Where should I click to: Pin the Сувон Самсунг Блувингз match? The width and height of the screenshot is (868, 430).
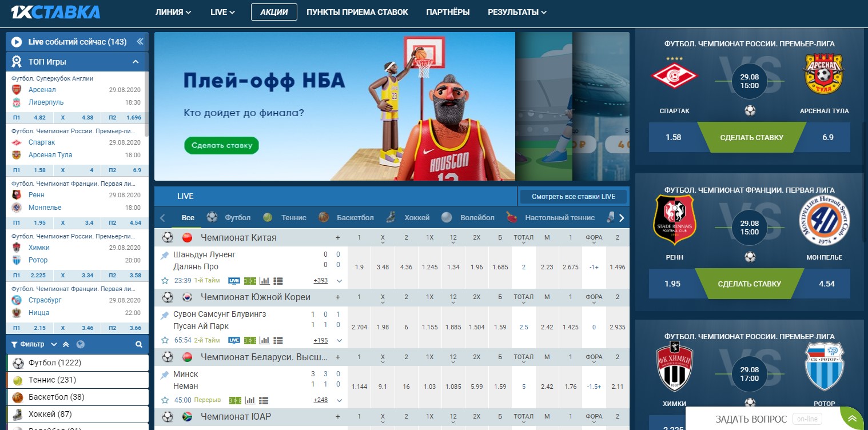[x=165, y=315]
